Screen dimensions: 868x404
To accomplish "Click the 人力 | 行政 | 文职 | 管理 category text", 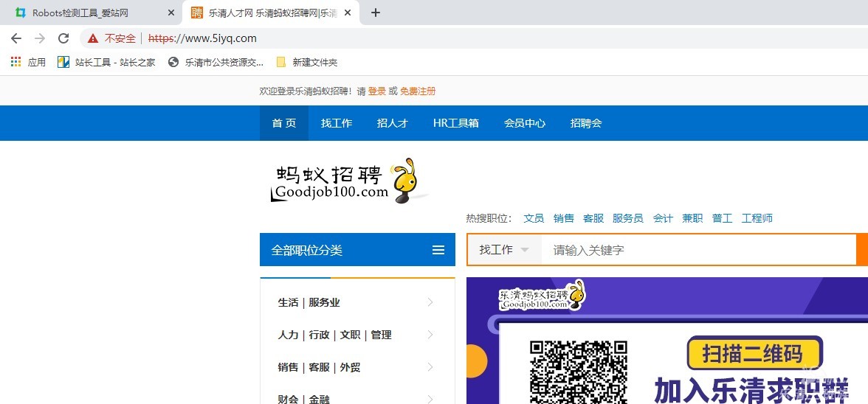I will 334,335.
